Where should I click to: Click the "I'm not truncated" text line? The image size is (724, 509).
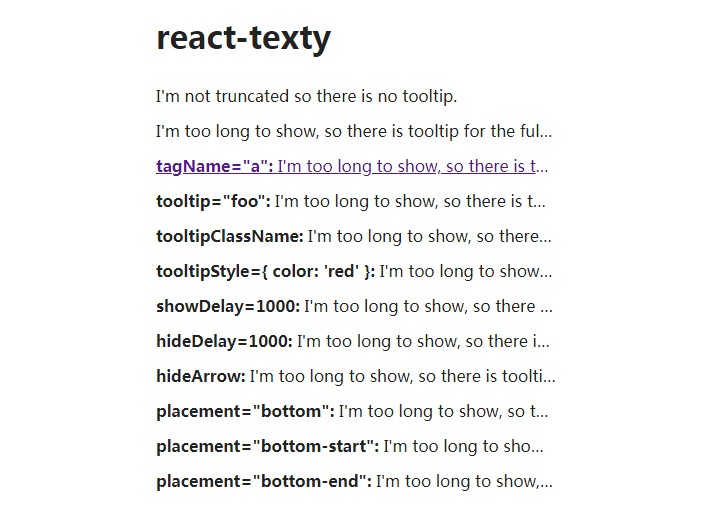[x=306, y=97]
